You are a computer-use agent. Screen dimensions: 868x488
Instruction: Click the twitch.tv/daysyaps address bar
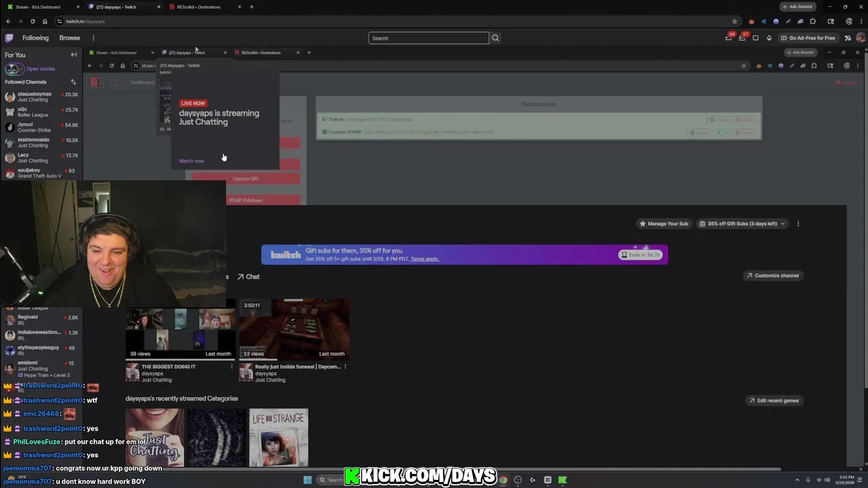point(397,21)
